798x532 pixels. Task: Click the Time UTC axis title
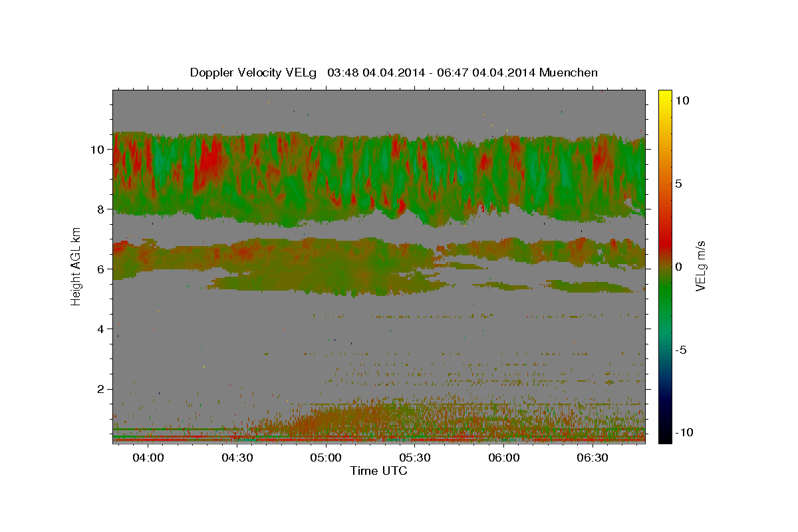378,471
